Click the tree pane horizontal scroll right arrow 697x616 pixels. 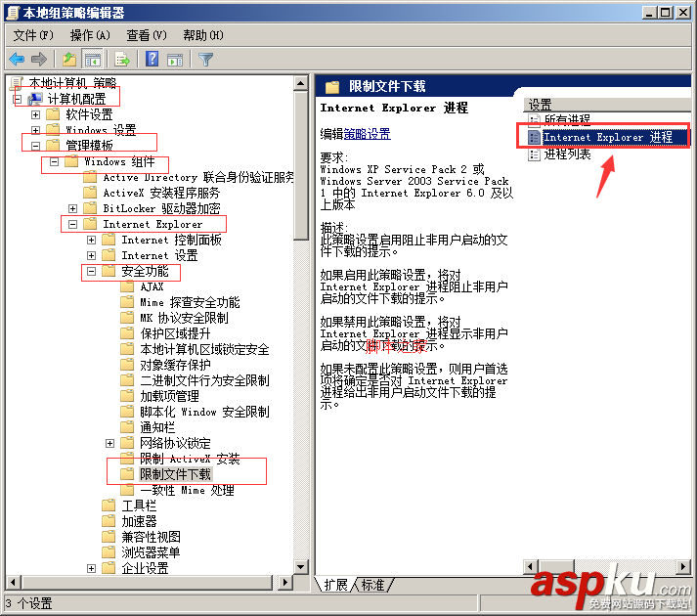(x=285, y=582)
